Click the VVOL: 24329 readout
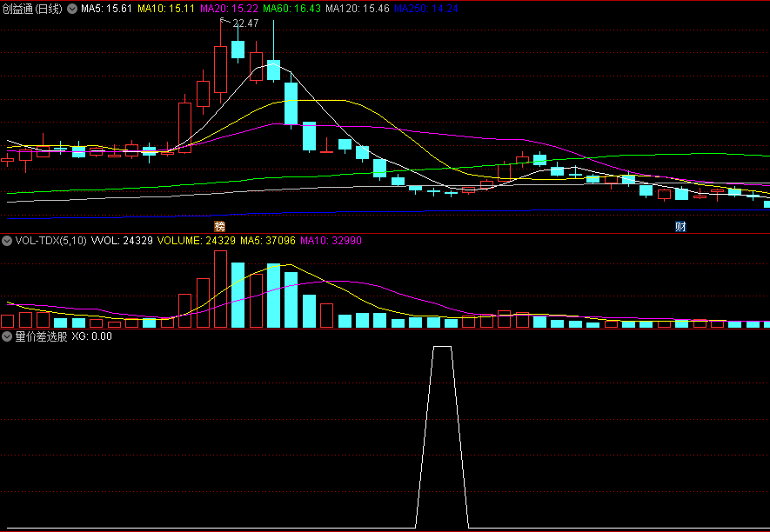 (x=122, y=241)
